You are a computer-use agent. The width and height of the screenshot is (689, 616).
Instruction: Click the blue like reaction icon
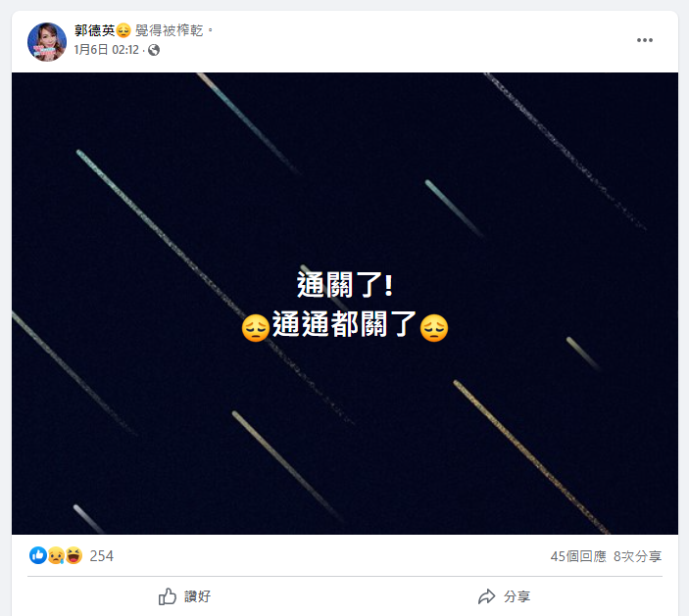click(38, 555)
